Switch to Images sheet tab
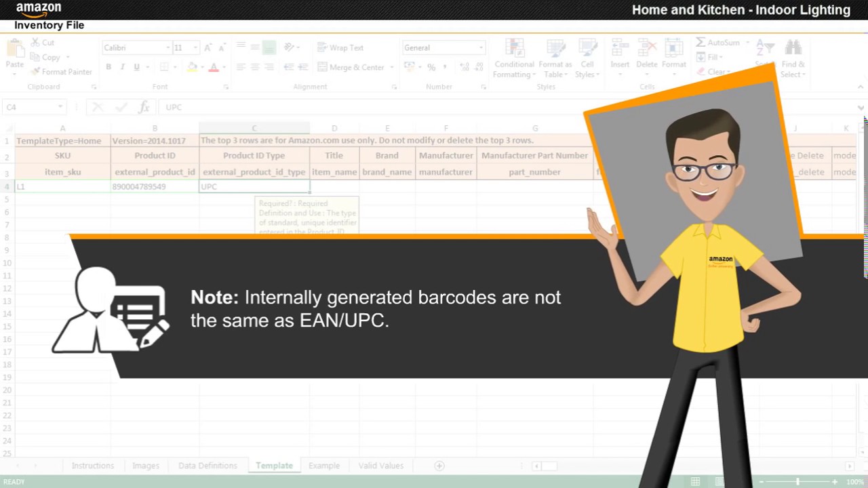The width and height of the screenshot is (868, 488). coord(146,466)
